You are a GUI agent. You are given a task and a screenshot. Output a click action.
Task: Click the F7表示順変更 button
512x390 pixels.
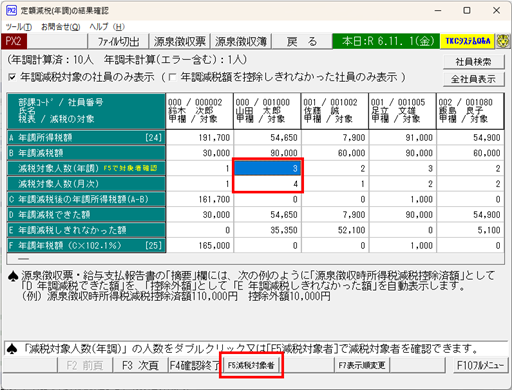(362, 365)
